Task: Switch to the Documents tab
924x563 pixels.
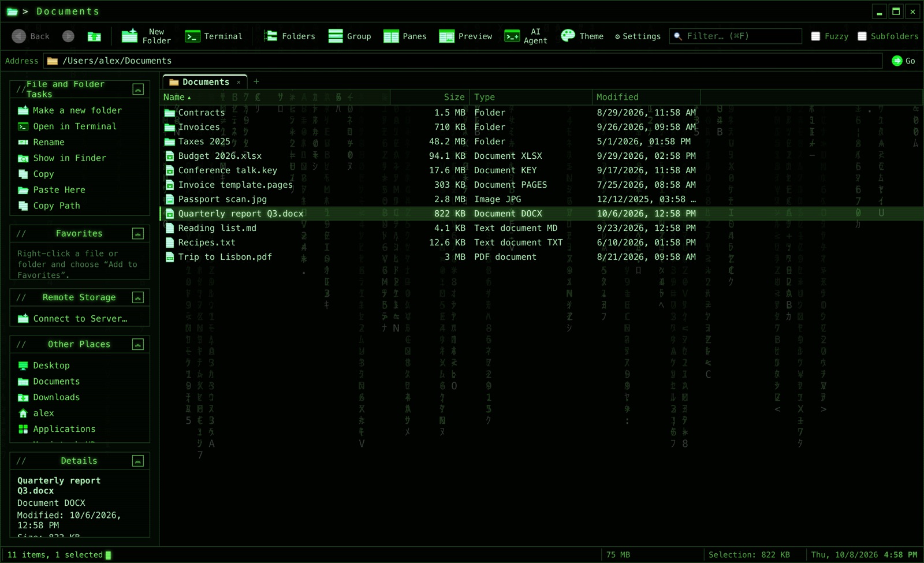Action: 205,82
